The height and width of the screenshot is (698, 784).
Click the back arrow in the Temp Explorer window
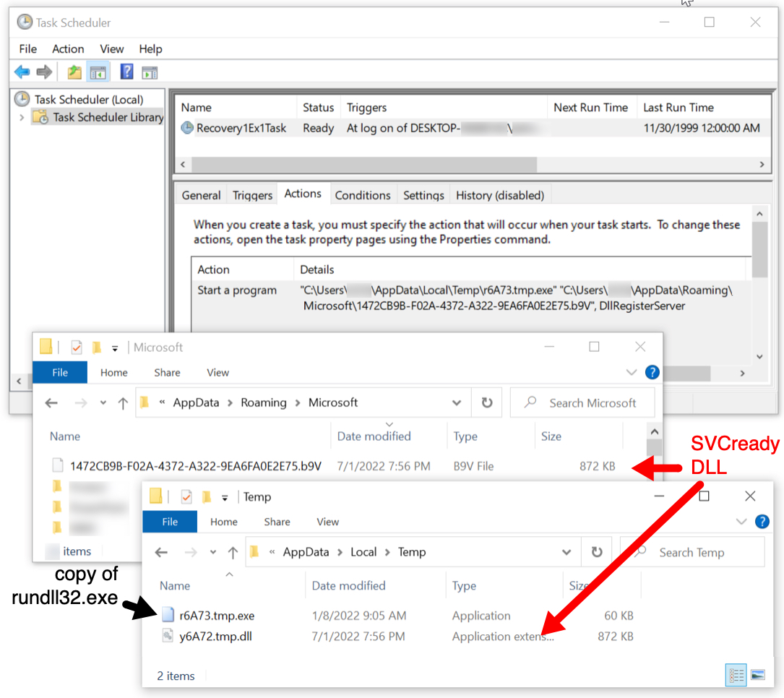pos(161,552)
